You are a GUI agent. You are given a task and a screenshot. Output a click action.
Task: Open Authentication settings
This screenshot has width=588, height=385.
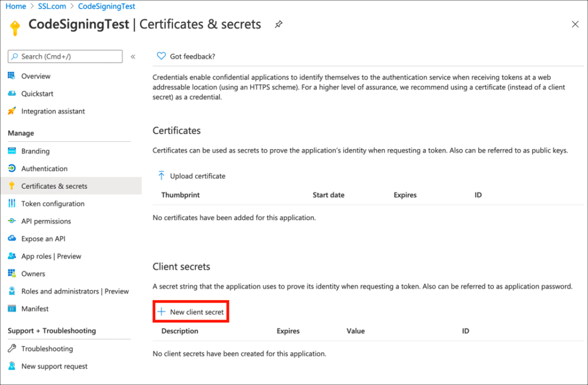[x=44, y=168]
